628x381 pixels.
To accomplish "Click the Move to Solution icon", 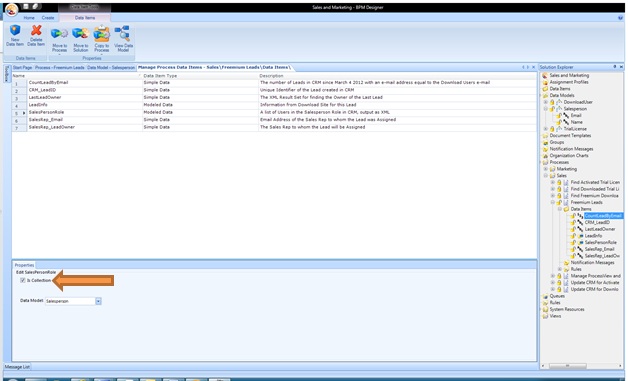I will tap(81, 34).
